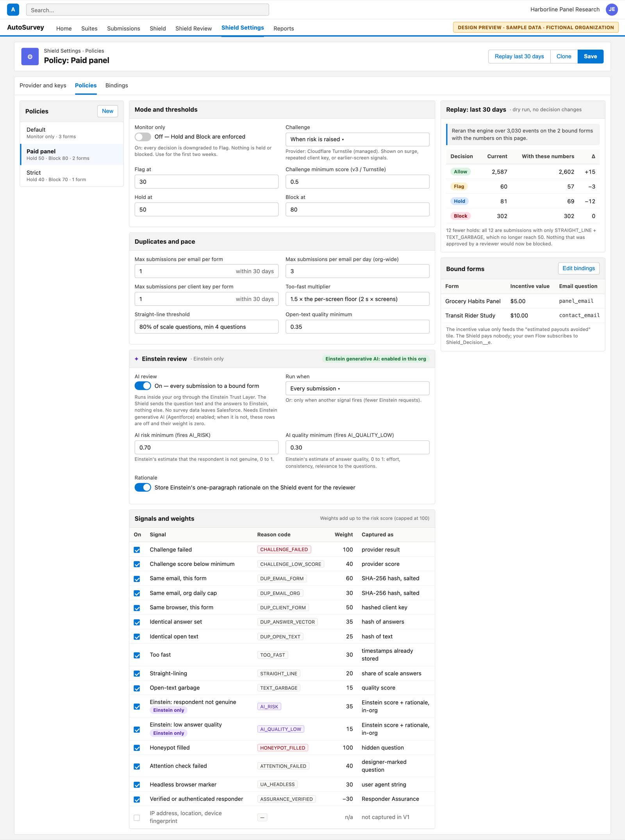Uncheck the Challenge failed signal checkbox
The image size is (625, 840).
pyautogui.click(x=137, y=550)
